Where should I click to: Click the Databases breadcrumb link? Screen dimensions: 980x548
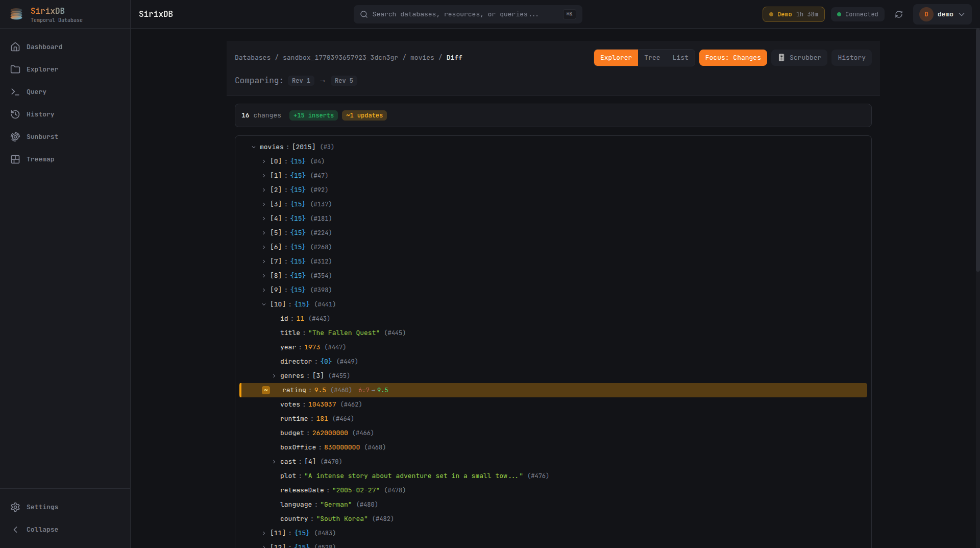click(x=253, y=57)
